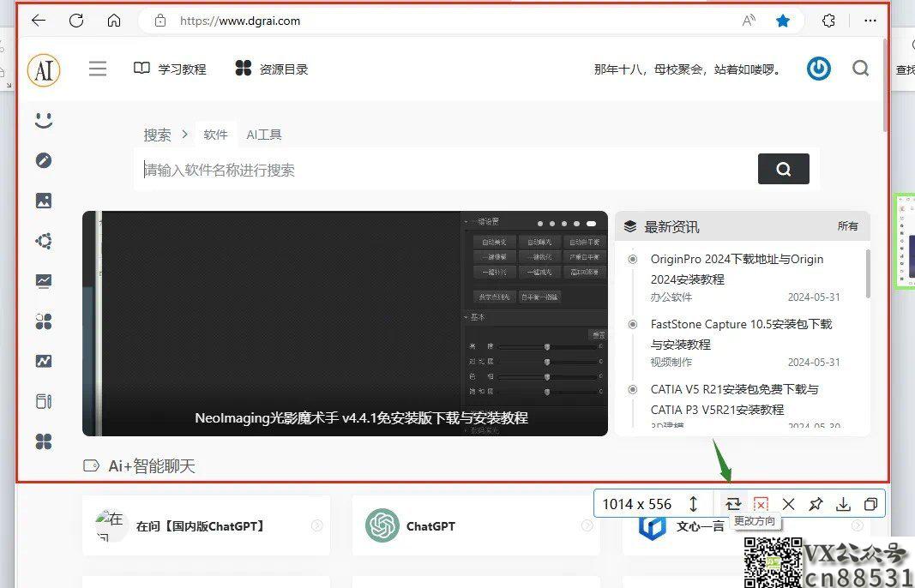Expand the hamburger sidebar menu
The width and height of the screenshot is (915, 588).
point(98,69)
